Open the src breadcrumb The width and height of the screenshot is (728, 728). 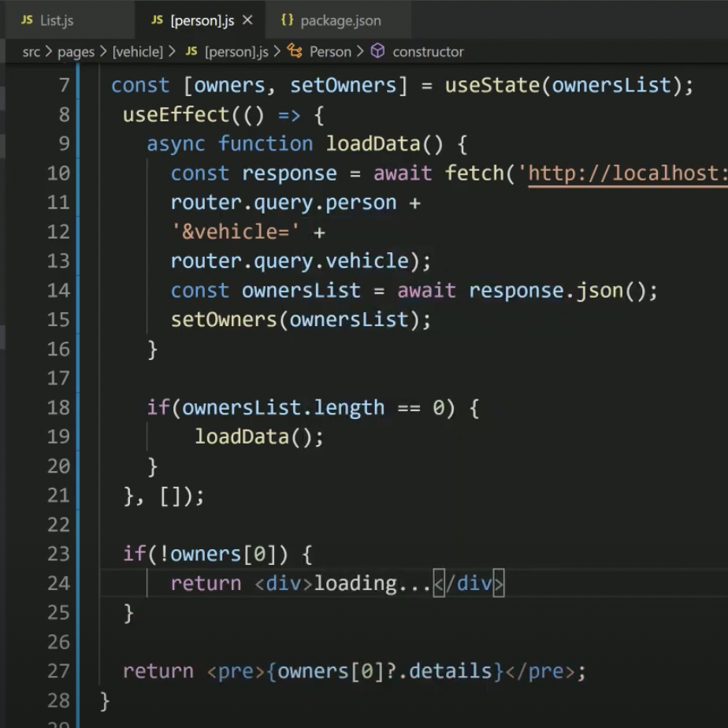31,51
